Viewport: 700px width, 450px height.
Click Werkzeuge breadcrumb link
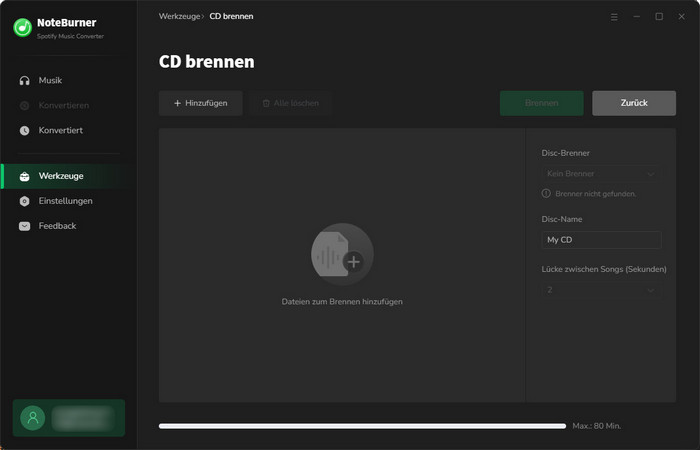[x=179, y=17]
